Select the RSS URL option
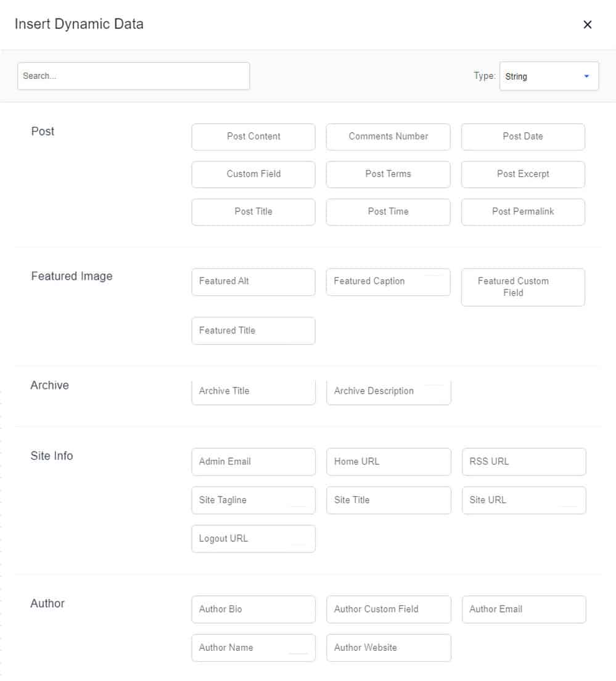Image resolution: width=616 pixels, height=681 pixels. pyautogui.click(x=524, y=462)
